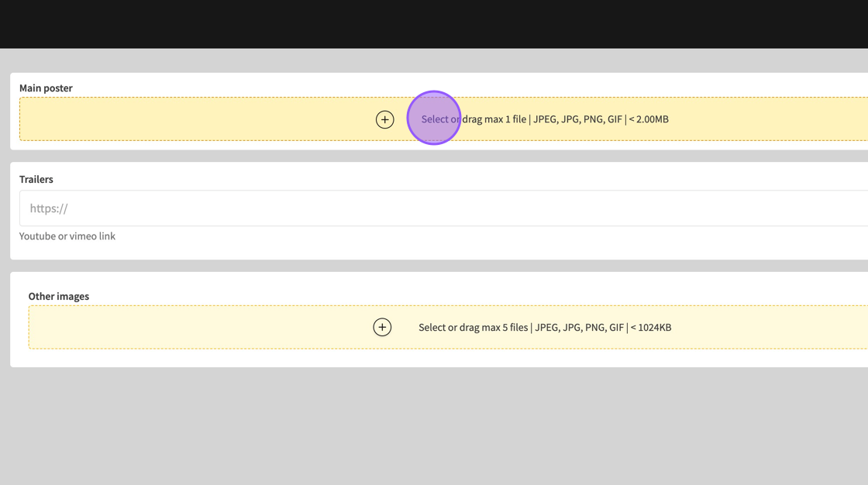The height and width of the screenshot is (485, 868).
Task: Click 'JPEG, JPG, PNG, GIF' in Other images zone
Action: click(x=579, y=327)
